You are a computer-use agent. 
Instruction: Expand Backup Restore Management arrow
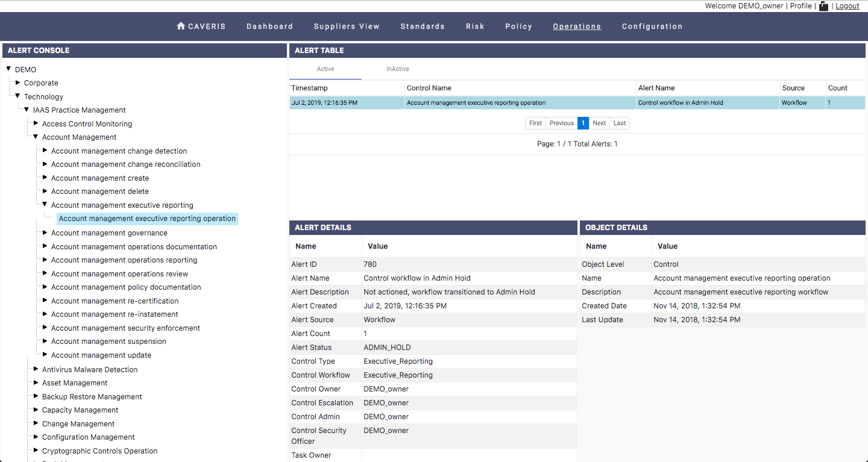[36, 396]
